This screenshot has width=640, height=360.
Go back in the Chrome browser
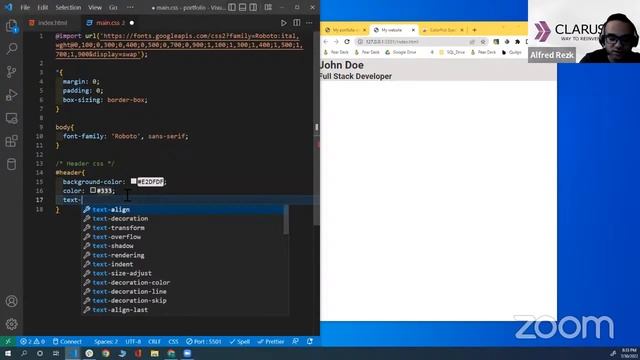click(x=326, y=42)
